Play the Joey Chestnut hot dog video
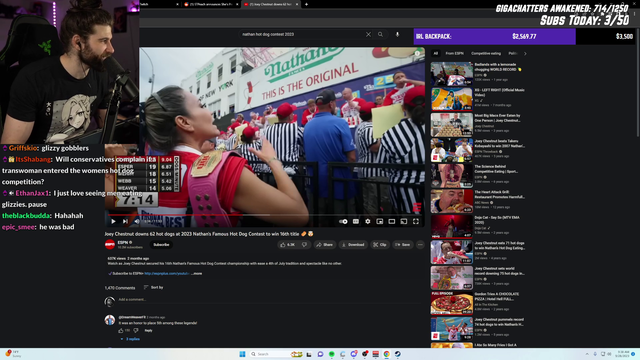This screenshot has height=360, width=640. pos(113,221)
